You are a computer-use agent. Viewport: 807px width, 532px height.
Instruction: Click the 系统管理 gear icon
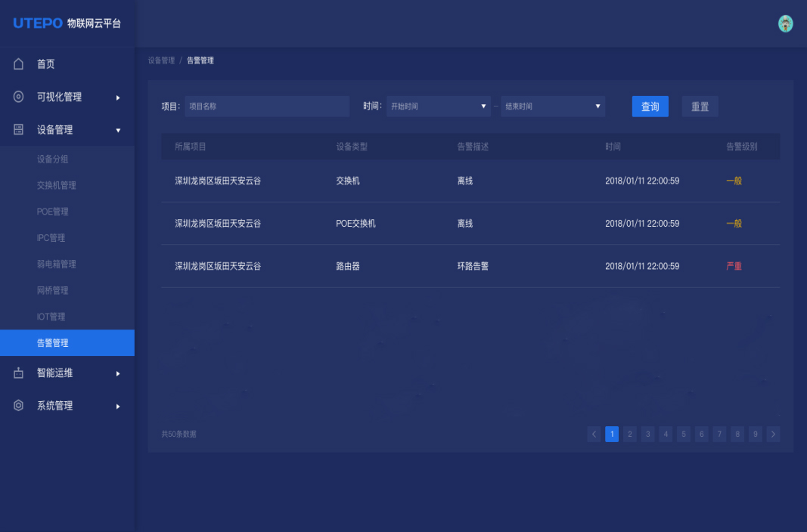18,405
